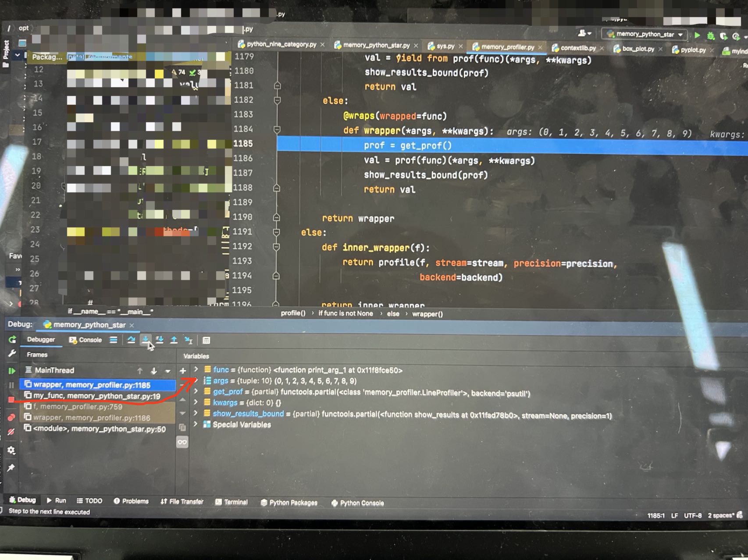Toggle show watches glasses icon
The height and width of the screenshot is (560, 748).
pyautogui.click(x=182, y=442)
